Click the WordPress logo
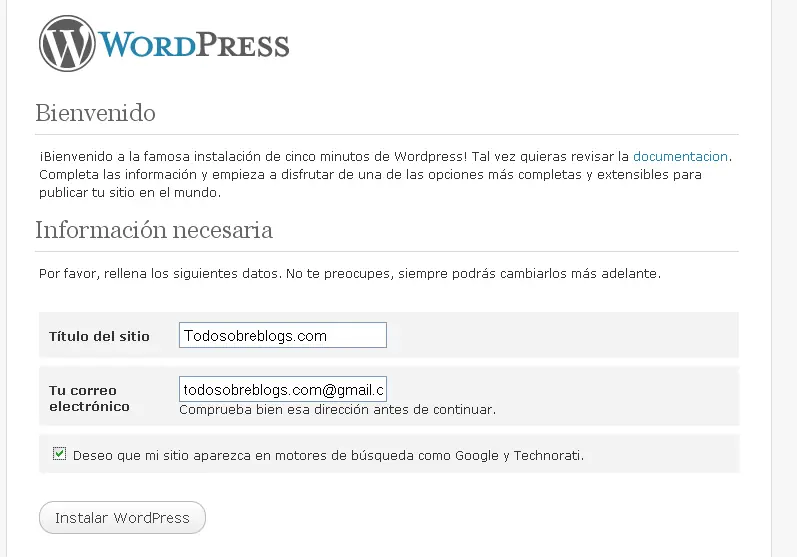 click(x=164, y=44)
